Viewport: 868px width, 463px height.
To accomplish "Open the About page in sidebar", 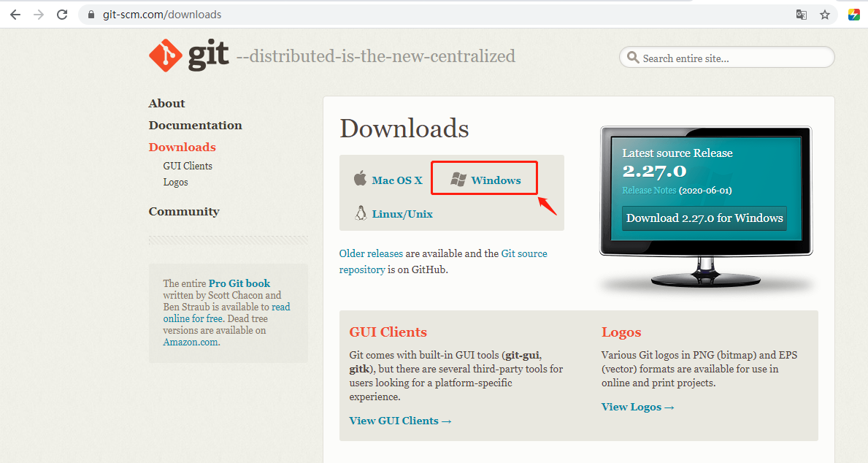I will tap(166, 104).
